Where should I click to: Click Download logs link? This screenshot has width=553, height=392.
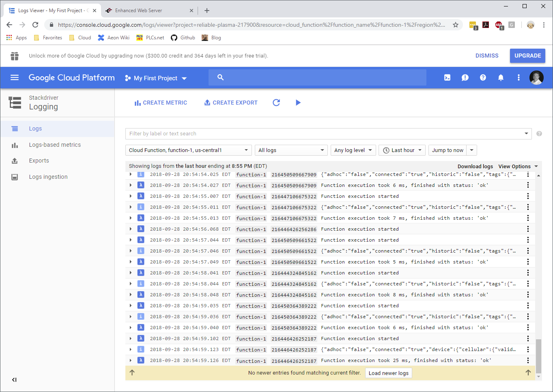point(475,166)
